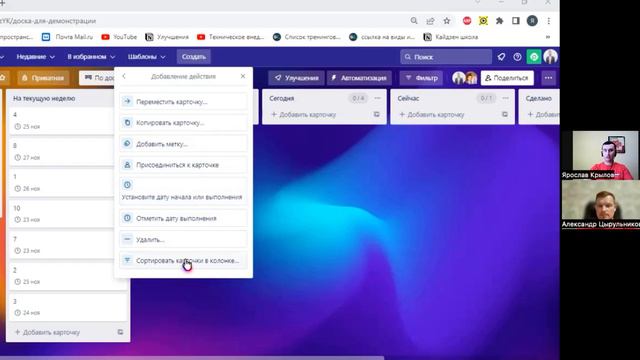The image size is (640, 360).
Task: Choose 'Добавить метку...' action
Action: click(183, 144)
